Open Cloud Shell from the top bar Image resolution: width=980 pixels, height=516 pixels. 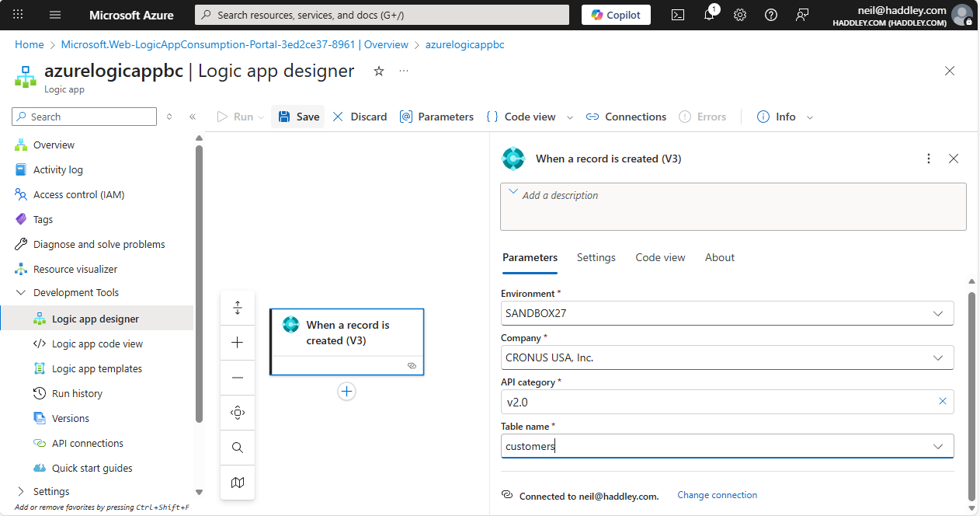click(678, 15)
